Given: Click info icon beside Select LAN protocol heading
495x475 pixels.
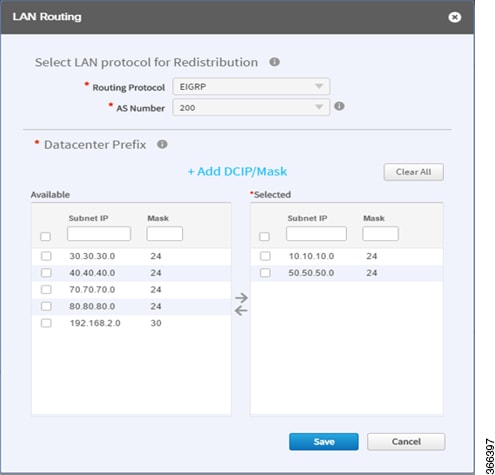Looking at the screenshot, I should click(x=274, y=62).
